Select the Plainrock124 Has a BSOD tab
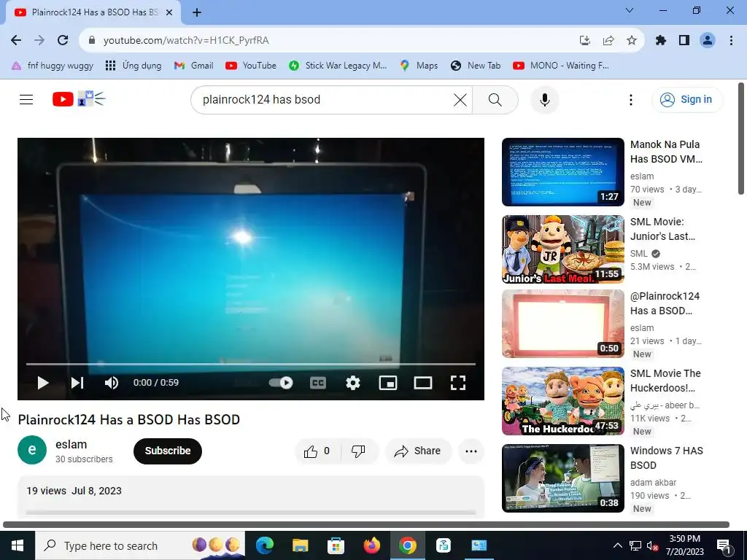The image size is (747, 560). point(93,12)
